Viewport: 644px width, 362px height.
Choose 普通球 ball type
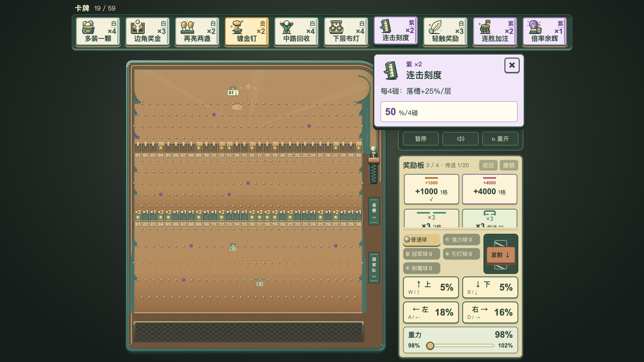422,240
